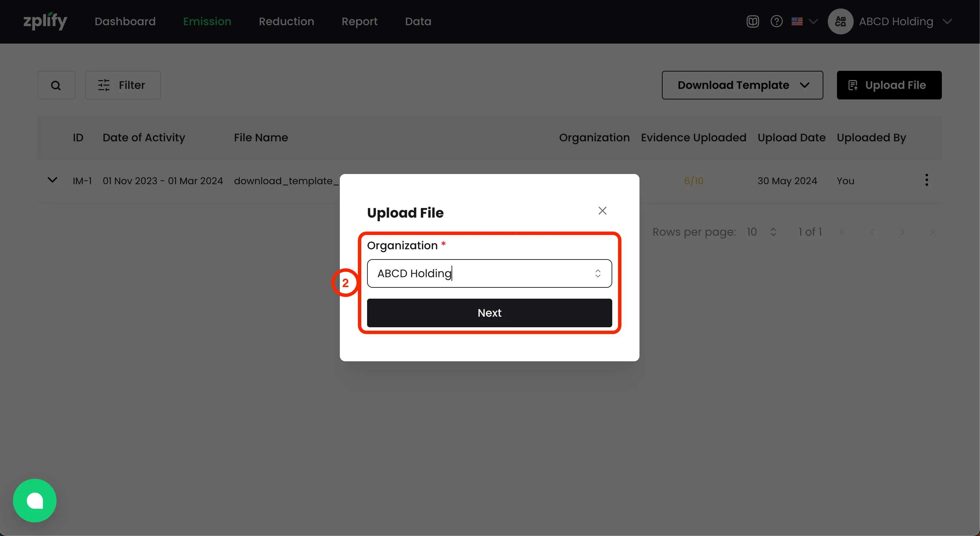The image size is (980, 536).
Task: Open the Download Template dropdown
Action: point(742,85)
